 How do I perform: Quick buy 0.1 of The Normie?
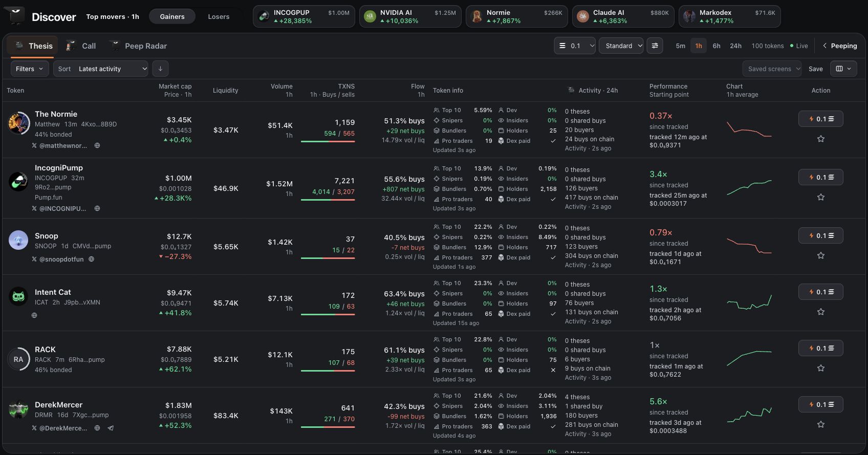point(821,119)
